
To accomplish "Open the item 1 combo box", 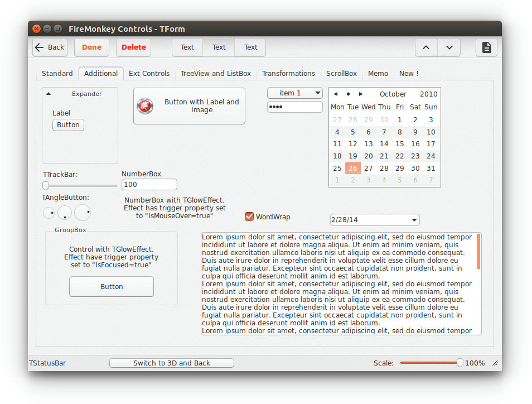I will [x=295, y=93].
